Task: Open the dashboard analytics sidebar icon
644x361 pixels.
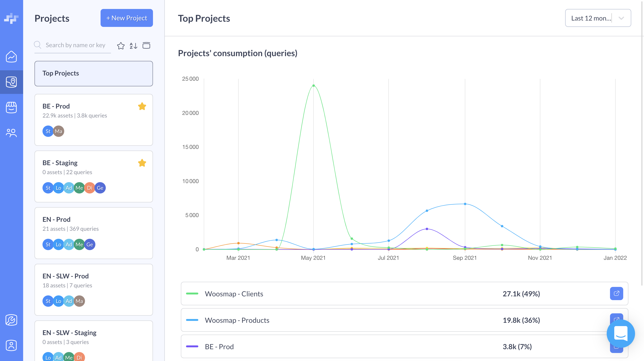Action: 11,56
